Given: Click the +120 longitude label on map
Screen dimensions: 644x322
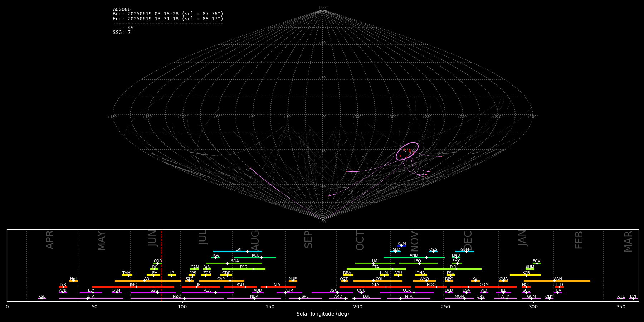Looking at the screenshot, I should point(182,117).
